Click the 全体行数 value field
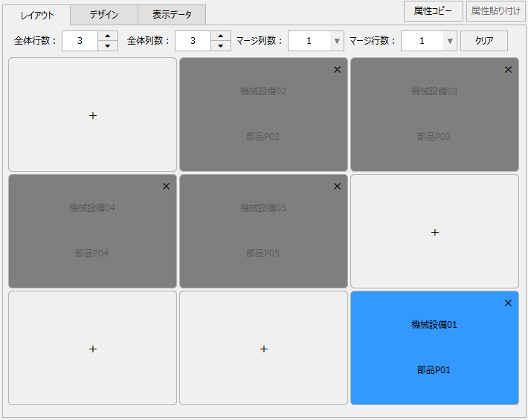This screenshot has height=420, width=528. 80,41
